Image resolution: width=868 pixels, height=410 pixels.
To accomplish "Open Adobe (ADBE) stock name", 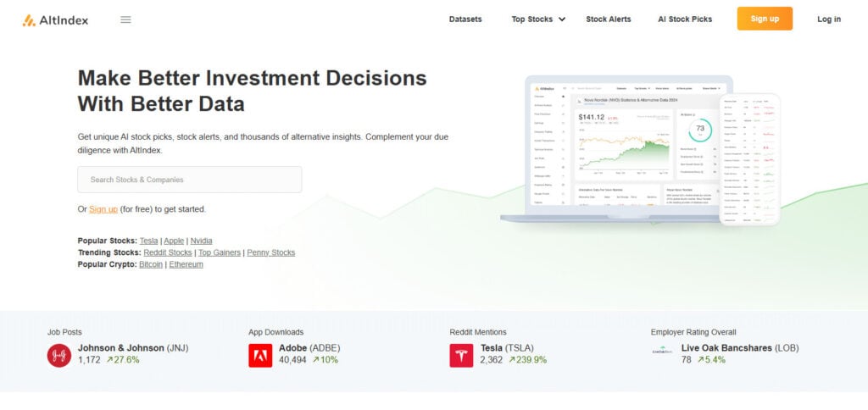I will click(x=309, y=348).
